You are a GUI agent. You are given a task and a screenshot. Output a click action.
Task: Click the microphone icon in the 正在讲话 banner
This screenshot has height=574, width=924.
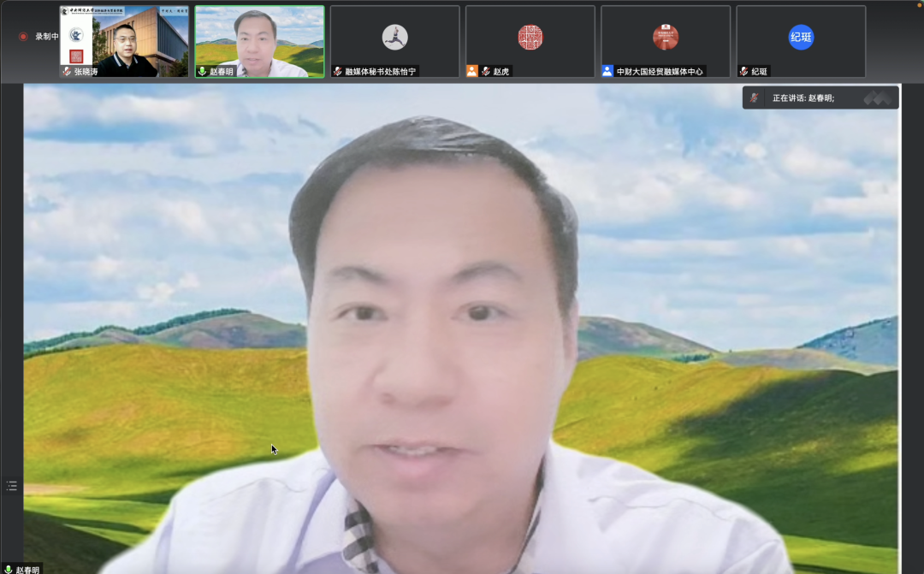[755, 98]
